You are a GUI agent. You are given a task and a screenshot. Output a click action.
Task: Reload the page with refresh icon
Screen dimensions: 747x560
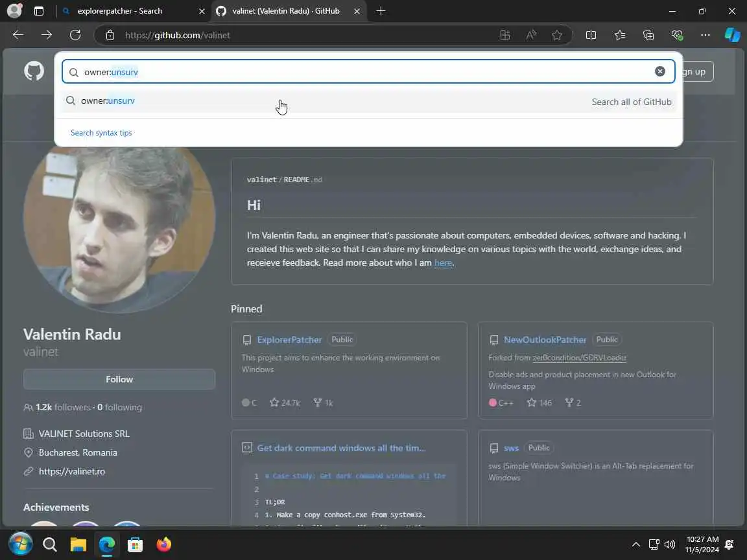pos(75,35)
